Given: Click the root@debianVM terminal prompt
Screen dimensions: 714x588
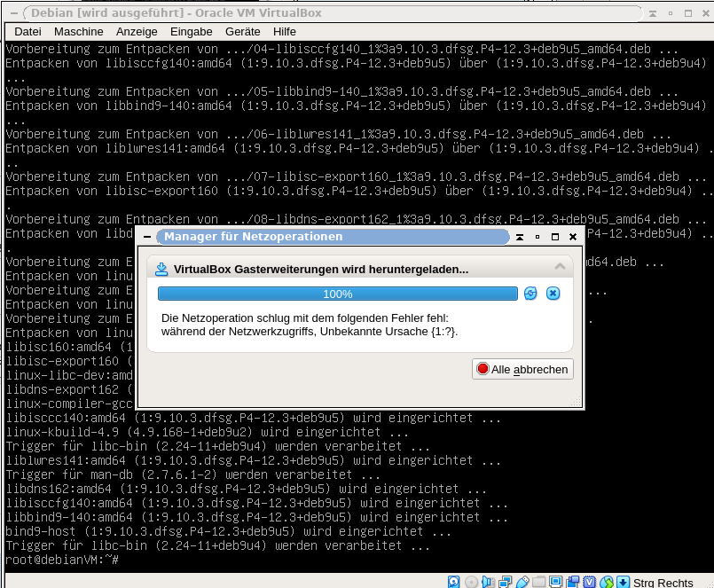Looking at the screenshot, I should coord(62,560).
